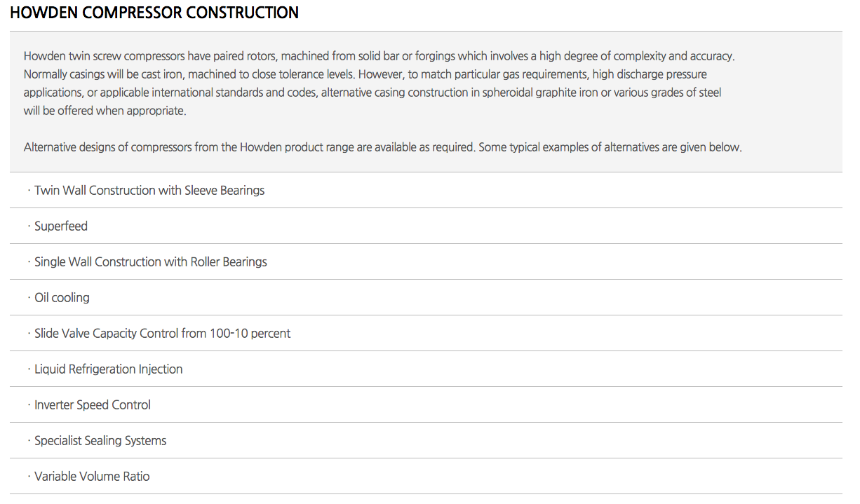The image size is (860, 504).
Task: Click the bullet before Superfeed
Action: pyautogui.click(x=29, y=226)
